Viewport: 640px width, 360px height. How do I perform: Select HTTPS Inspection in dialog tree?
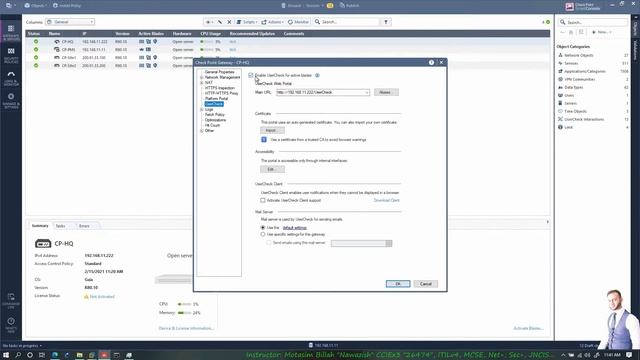pyautogui.click(x=220, y=88)
